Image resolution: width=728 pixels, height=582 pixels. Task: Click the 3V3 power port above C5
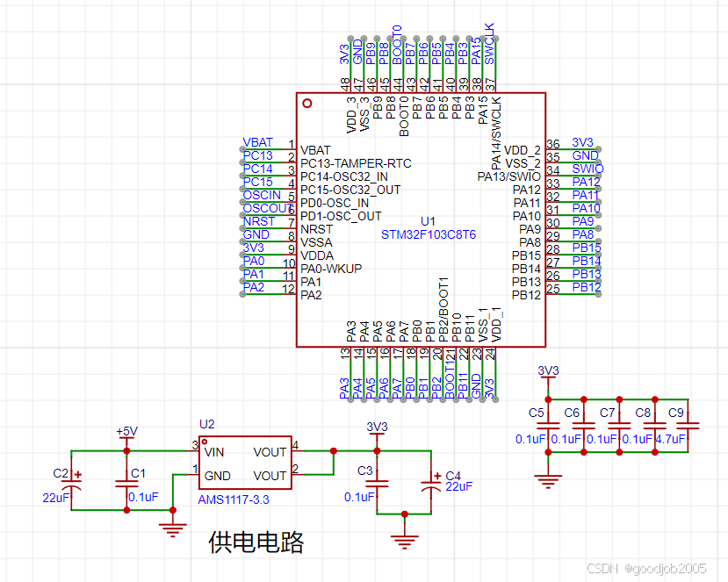(x=548, y=377)
